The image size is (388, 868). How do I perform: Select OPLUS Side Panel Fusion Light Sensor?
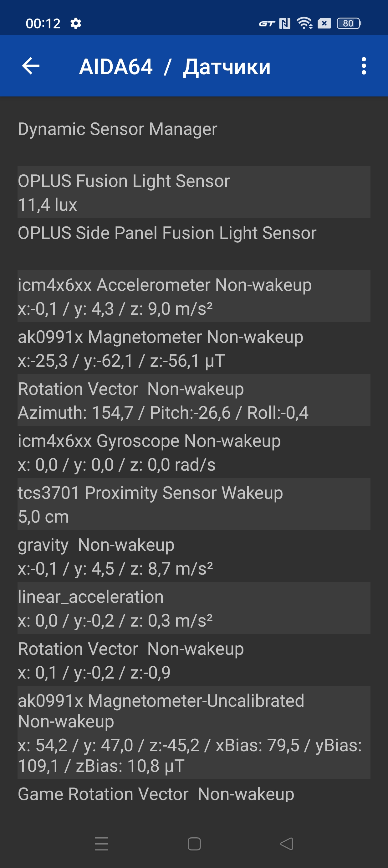(x=194, y=233)
